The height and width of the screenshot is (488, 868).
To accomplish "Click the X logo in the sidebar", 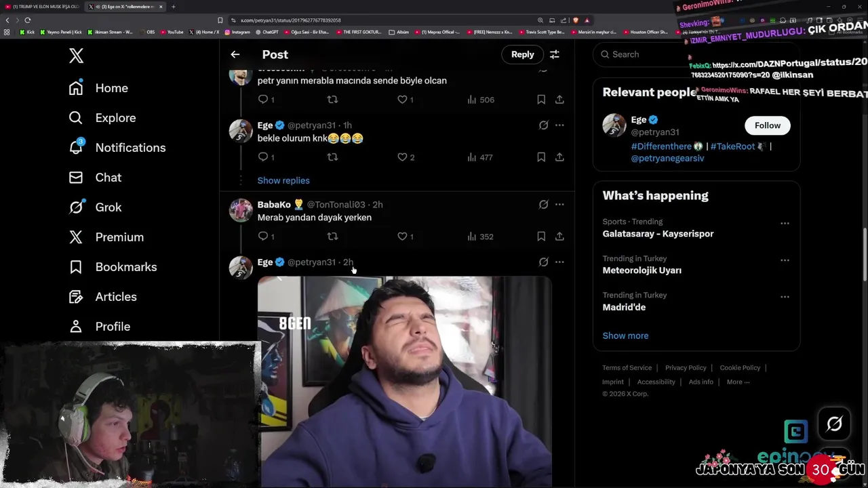I will (x=77, y=56).
